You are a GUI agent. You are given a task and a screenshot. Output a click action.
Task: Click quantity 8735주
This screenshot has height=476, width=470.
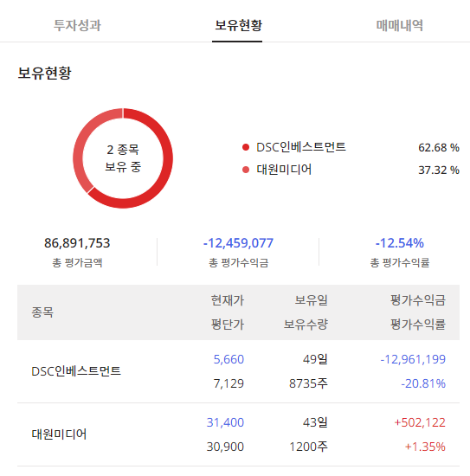click(308, 383)
